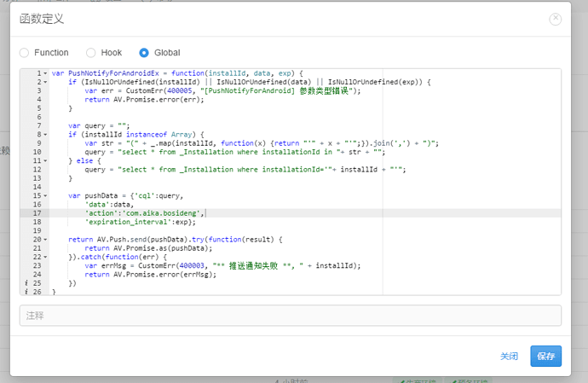
Task: Click 'AV.Promise.as(pushData)' on line 21
Action: (x=161, y=248)
